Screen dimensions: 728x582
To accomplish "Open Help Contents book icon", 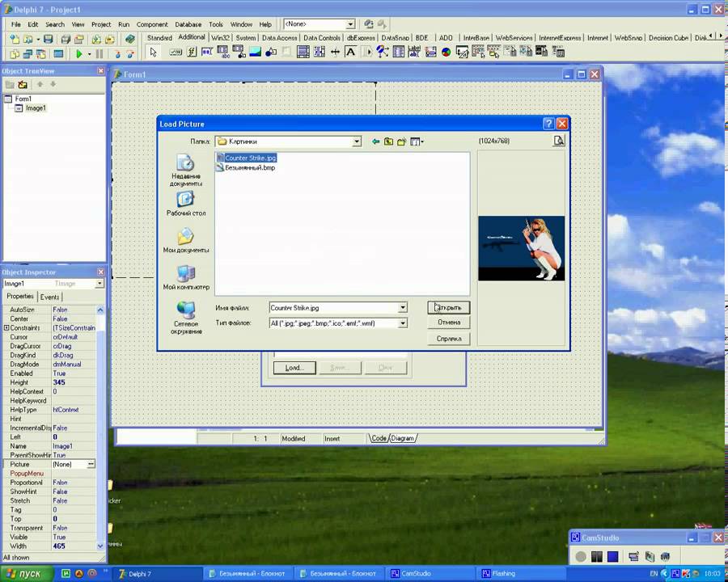I will [130, 40].
